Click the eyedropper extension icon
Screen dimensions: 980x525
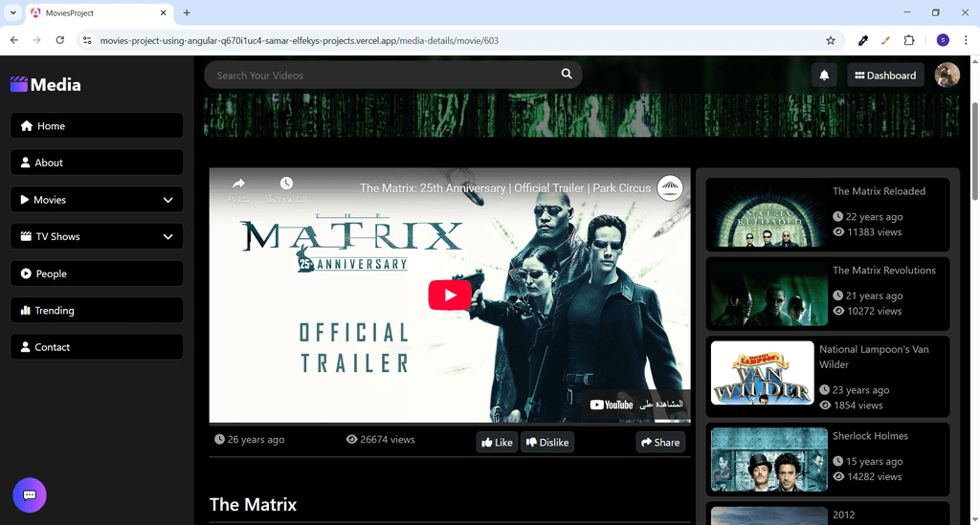(863, 40)
